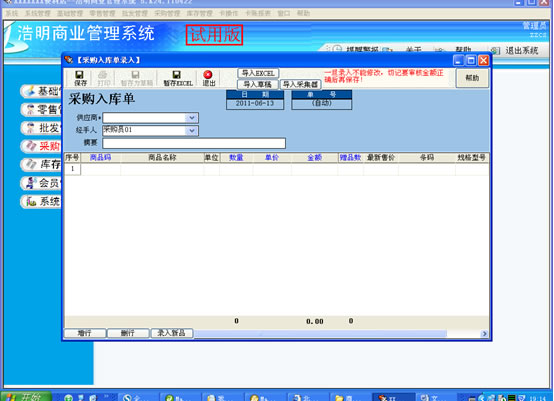Open the 库存管理 menu
The image size is (554, 401).
click(x=200, y=13)
